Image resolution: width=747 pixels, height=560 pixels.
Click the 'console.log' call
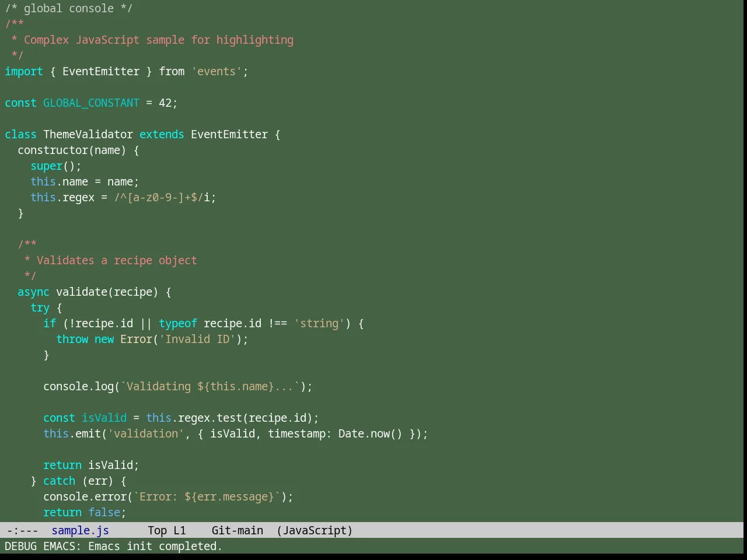click(78, 386)
